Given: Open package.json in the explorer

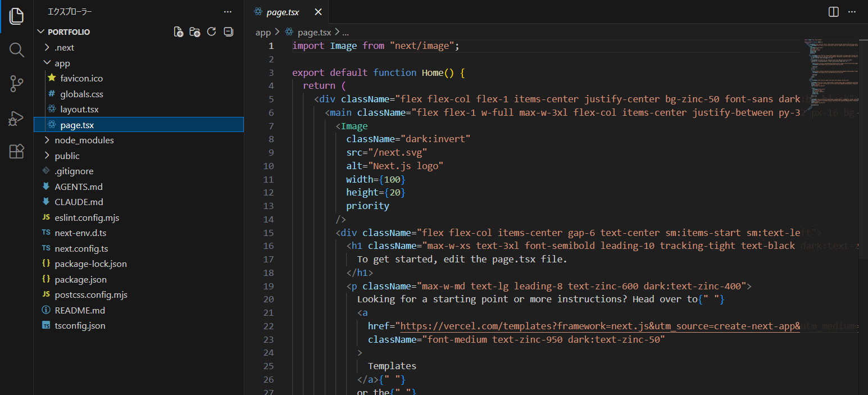Looking at the screenshot, I should pos(80,279).
